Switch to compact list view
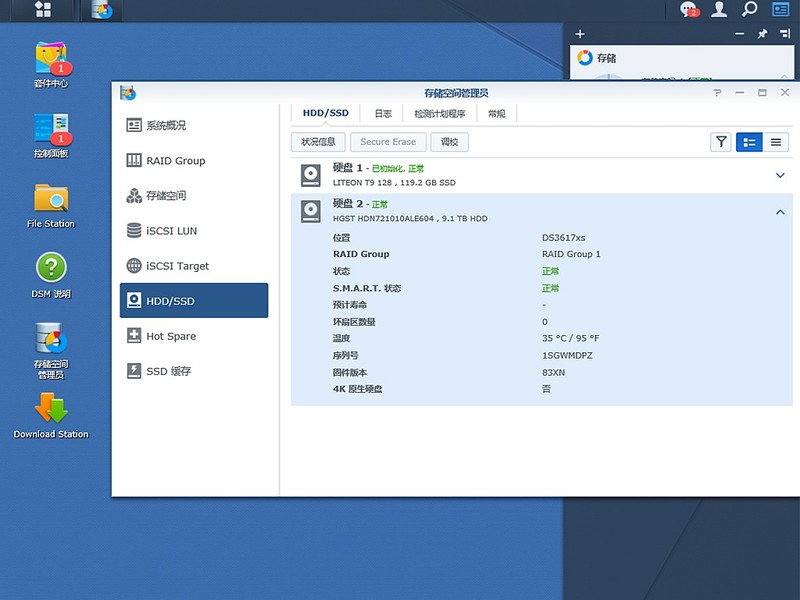 coord(776,142)
